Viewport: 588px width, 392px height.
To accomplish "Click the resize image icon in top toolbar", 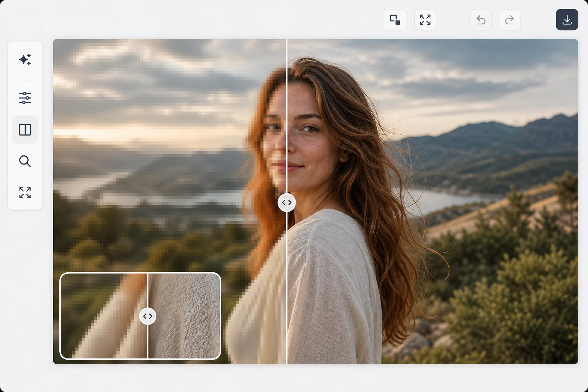I will tap(395, 20).
